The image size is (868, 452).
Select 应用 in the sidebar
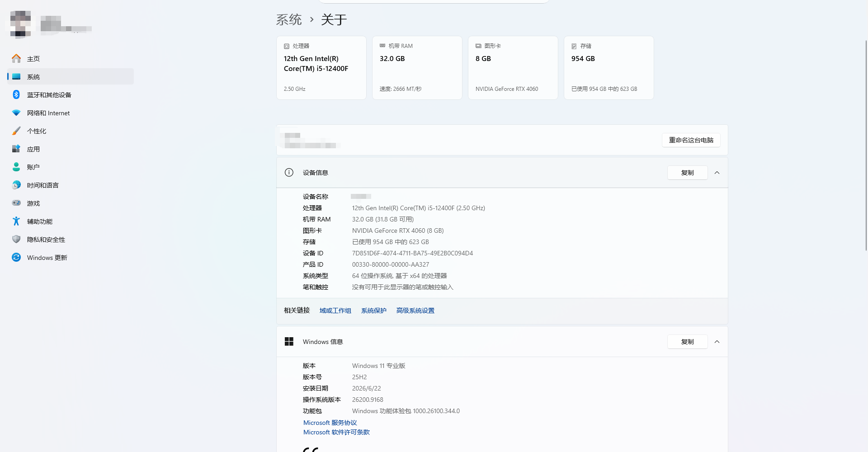[x=71, y=149]
